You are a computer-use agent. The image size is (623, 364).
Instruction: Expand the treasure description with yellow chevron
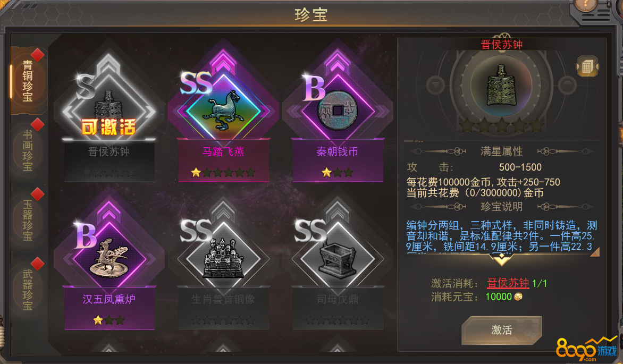501,259
